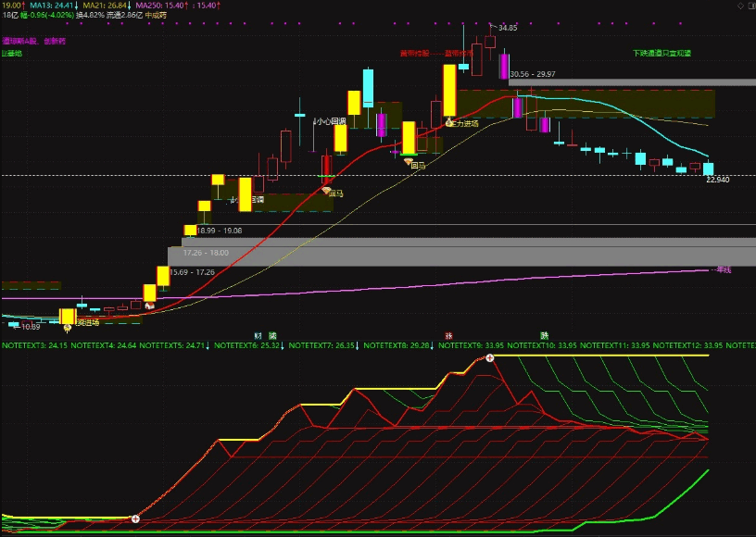Click the gray 30.56 - 29.97 gap band
The height and width of the screenshot is (537, 756).
pos(632,82)
